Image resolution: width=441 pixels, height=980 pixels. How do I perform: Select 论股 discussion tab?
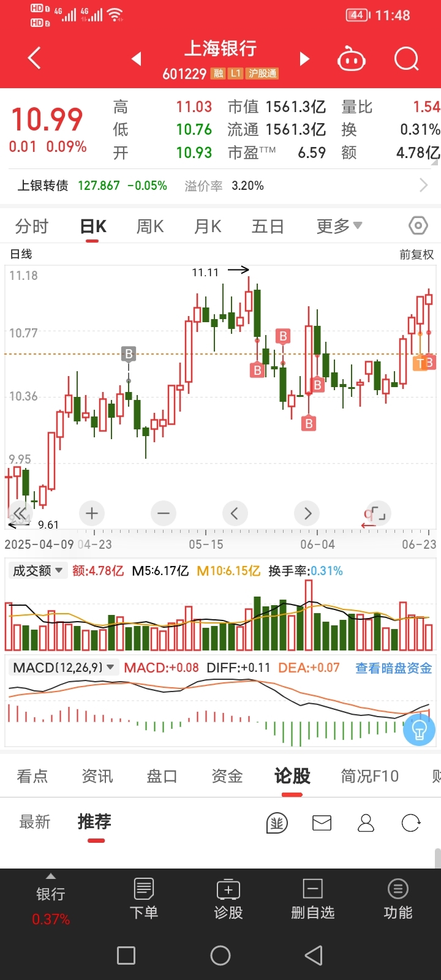click(292, 776)
